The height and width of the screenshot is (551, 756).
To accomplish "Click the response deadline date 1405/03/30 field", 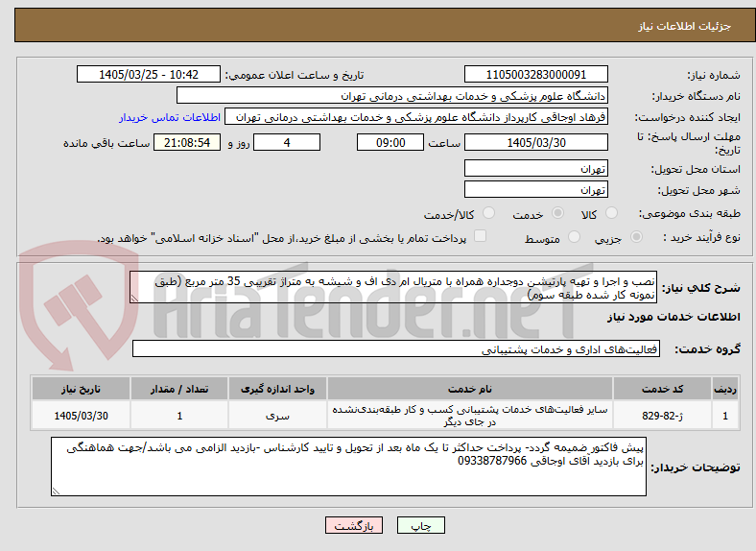I will [535, 142].
